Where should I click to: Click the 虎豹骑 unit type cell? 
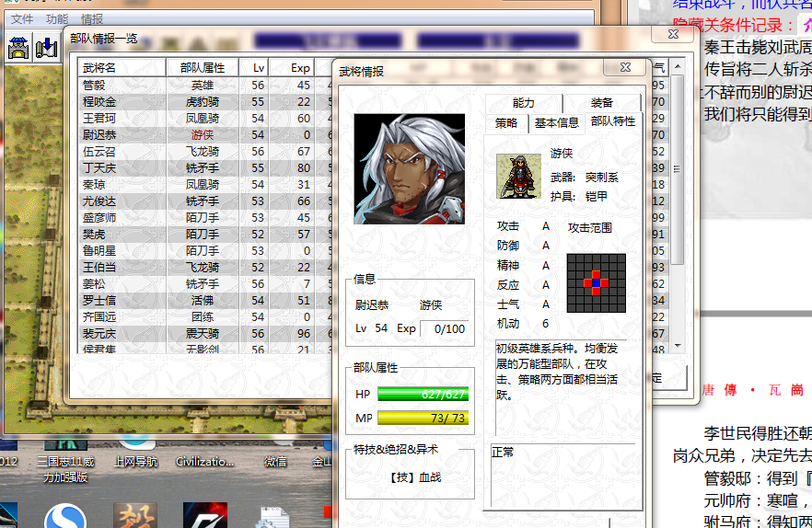pyautogui.click(x=203, y=101)
